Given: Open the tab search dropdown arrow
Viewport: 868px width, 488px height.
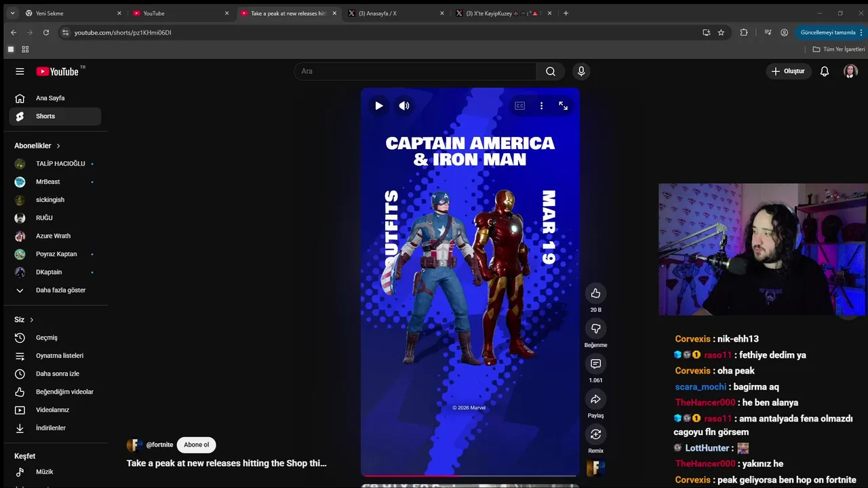Looking at the screenshot, I should [12, 13].
